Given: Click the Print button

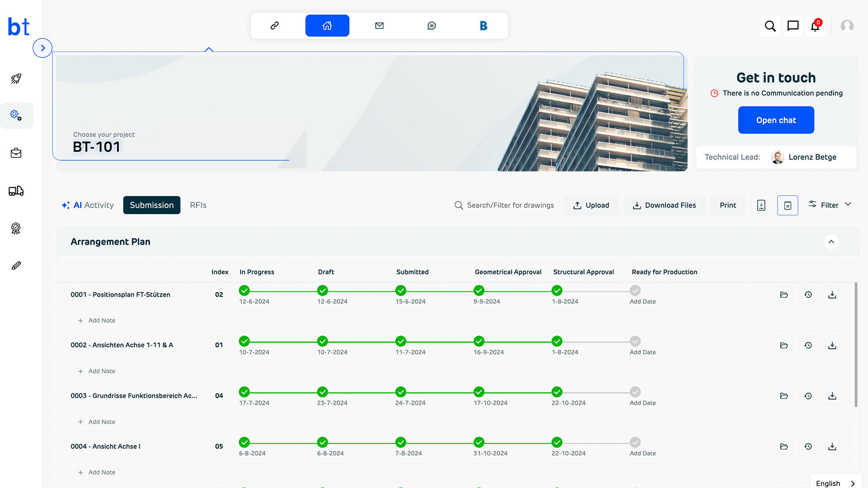Looking at the screenshot, I should pos(728,205).
